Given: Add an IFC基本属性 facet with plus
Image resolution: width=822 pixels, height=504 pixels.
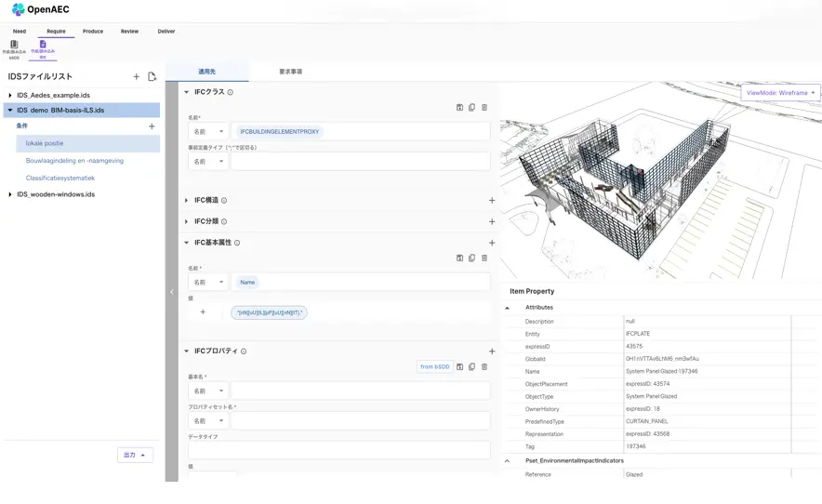Looking at the screenshot, I should [x=492, y=243].
